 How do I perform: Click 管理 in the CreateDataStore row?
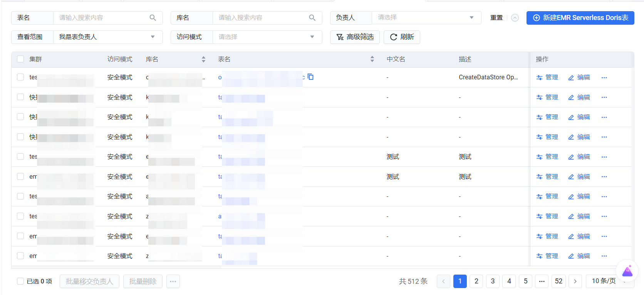tap(547, 77)
